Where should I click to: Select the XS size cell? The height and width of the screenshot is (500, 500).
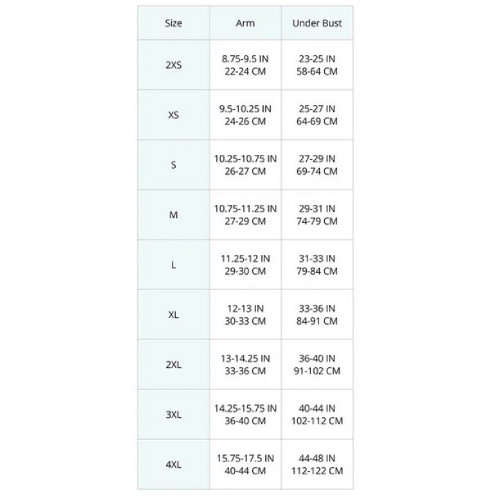173,115
